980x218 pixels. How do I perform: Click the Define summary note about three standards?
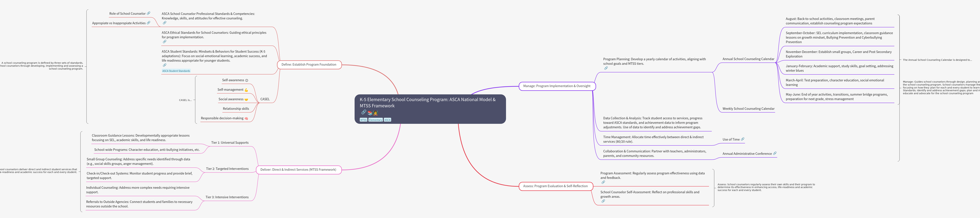coord(42,66)
